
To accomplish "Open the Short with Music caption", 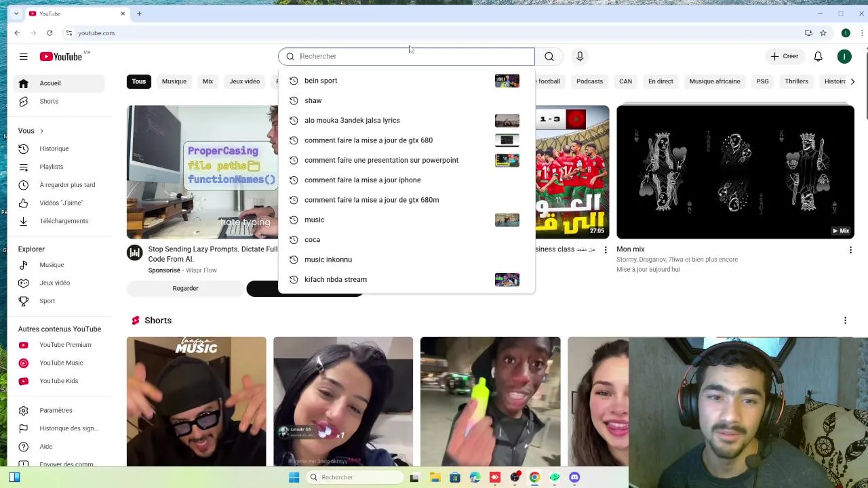I will point(196,401).
